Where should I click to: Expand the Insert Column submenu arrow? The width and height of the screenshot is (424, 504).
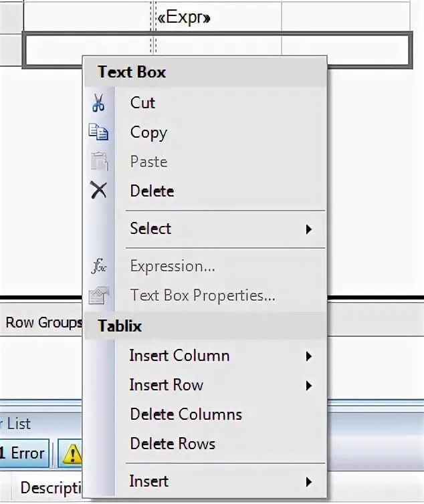coord(308,356)
